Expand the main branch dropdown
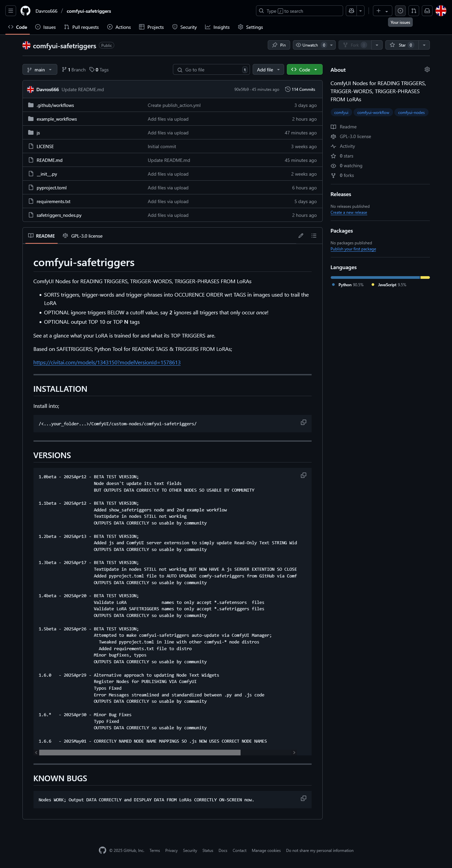This screenshot has height=868, width=452. [40, 70]
